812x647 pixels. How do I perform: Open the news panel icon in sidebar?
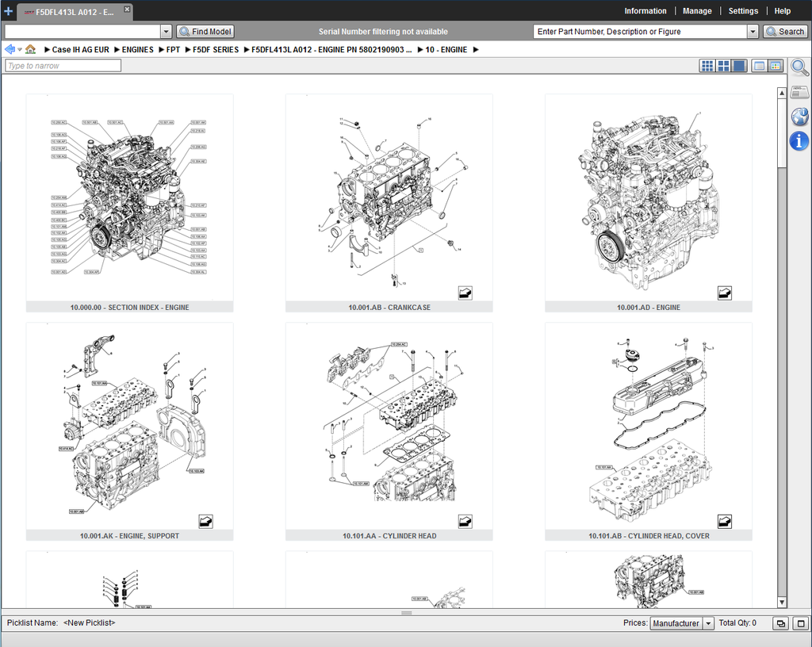[x=799, y=92]
